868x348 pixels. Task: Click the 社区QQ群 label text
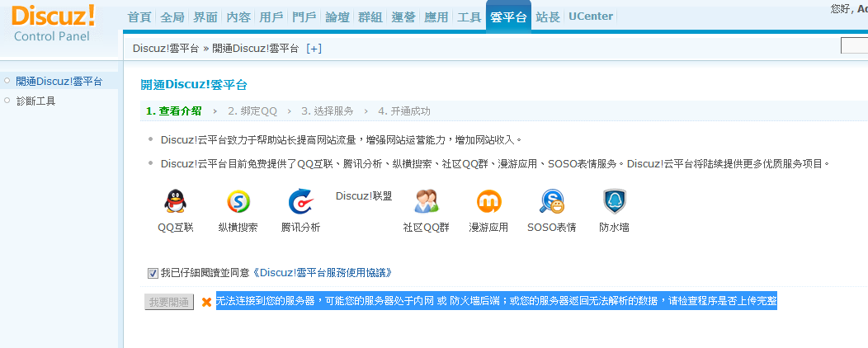pos(427,228)
